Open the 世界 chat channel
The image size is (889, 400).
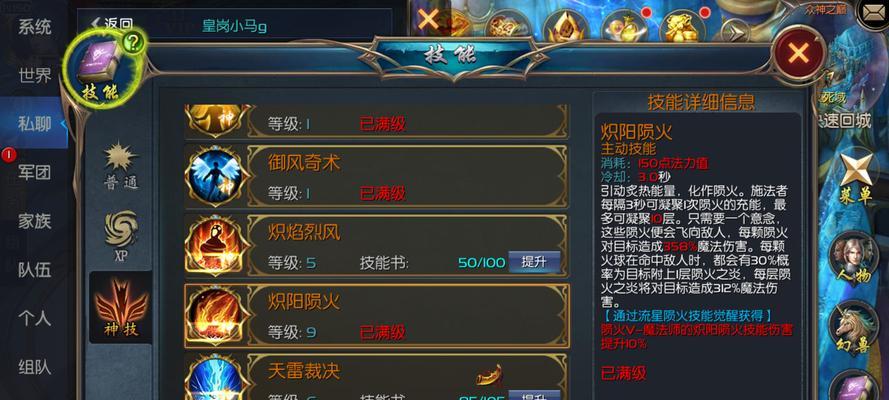[x=35, y=75]
